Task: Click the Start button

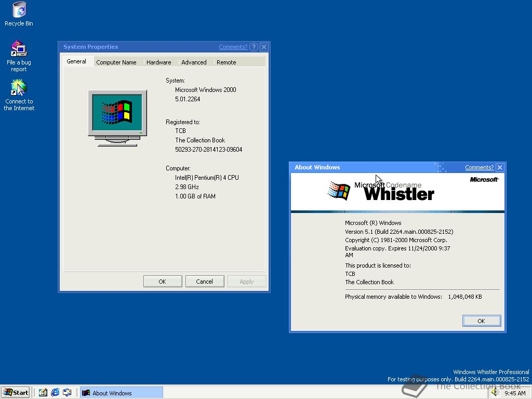Action: 16,393
